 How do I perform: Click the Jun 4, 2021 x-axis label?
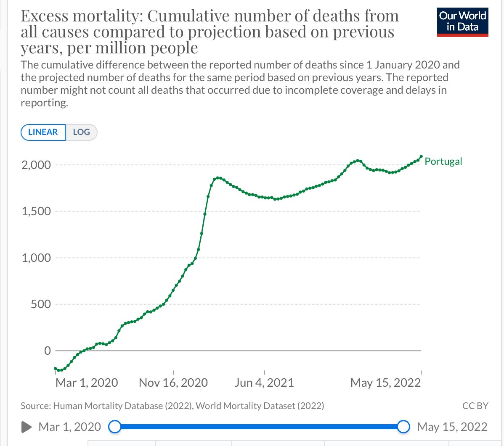coord(264,383)
